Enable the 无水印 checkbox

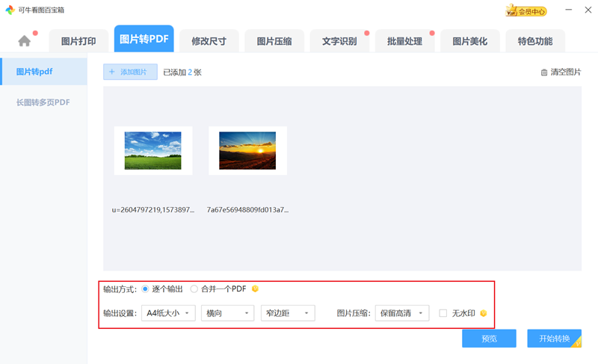pyautogui.click(x=443, y=313)
